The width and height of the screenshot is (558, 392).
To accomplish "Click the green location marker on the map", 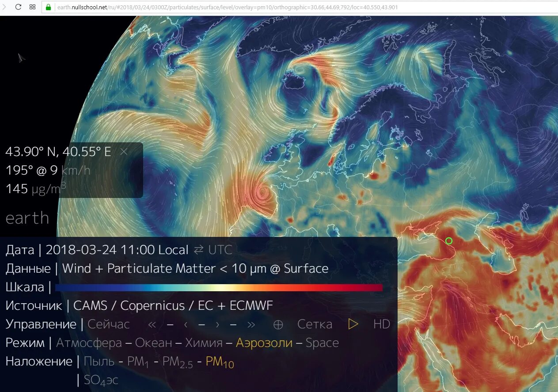I will [x=448, y=241].
